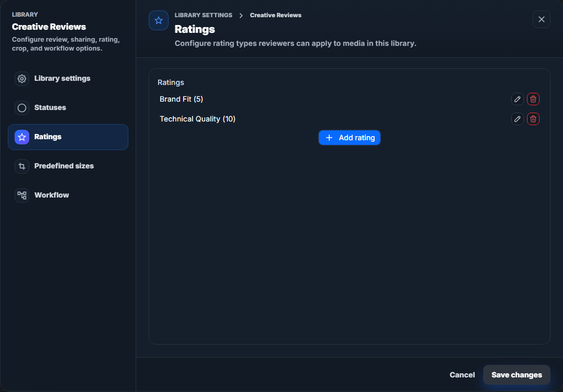Select the Ratings section
This screenshot has height=392, width=563.
pos(68,137)
